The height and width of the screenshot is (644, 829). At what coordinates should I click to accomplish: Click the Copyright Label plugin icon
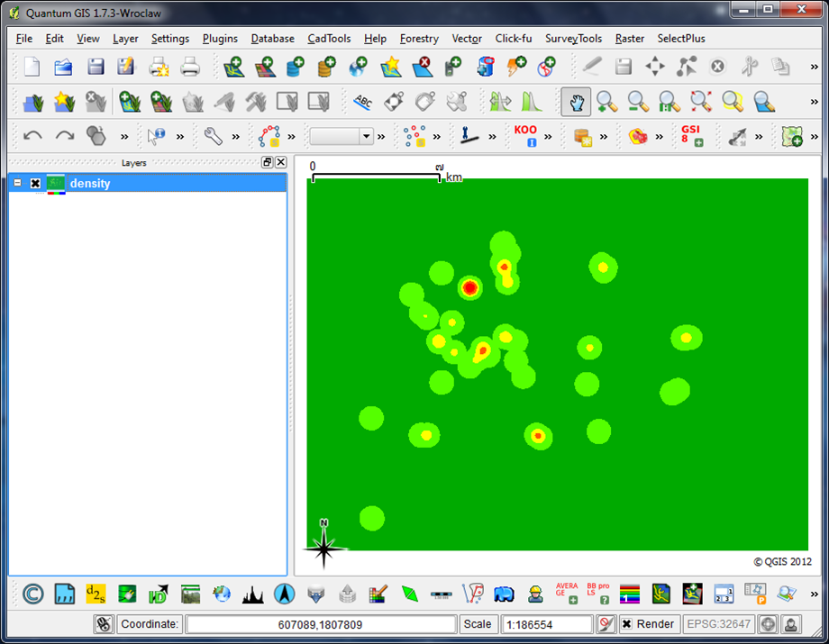point(33,594)
